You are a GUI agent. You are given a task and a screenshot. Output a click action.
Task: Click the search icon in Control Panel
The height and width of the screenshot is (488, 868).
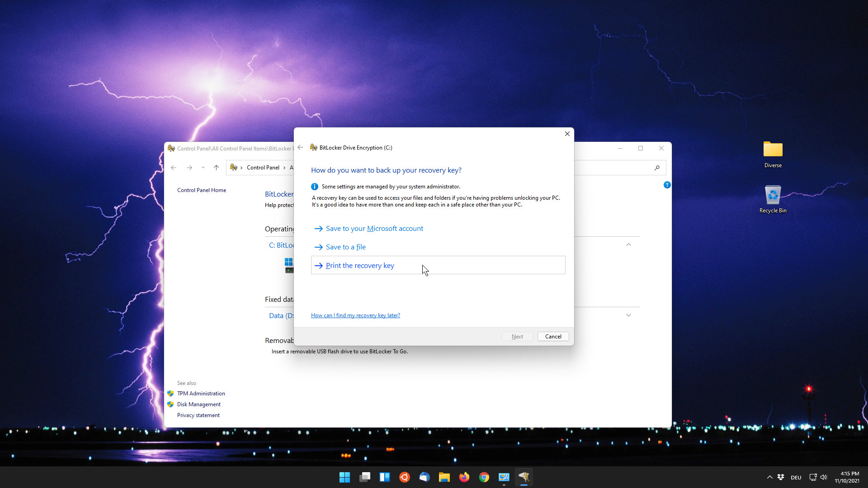[657, 168]
